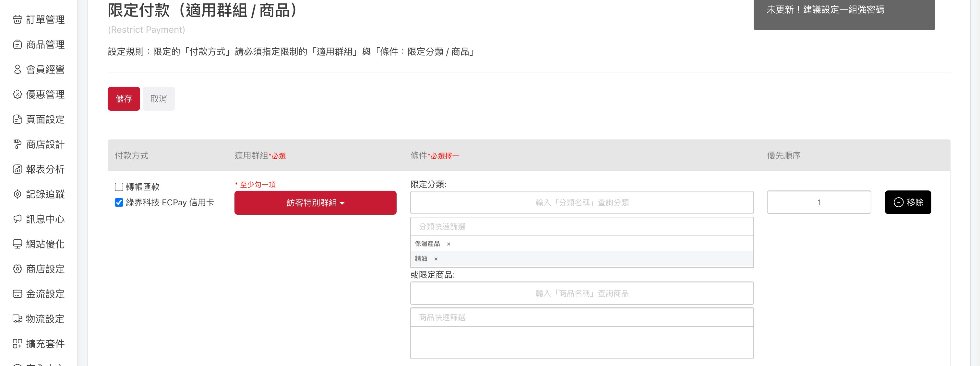980x366 pixels.
Task: Open 金流設定 menu item
Action: 45,294
